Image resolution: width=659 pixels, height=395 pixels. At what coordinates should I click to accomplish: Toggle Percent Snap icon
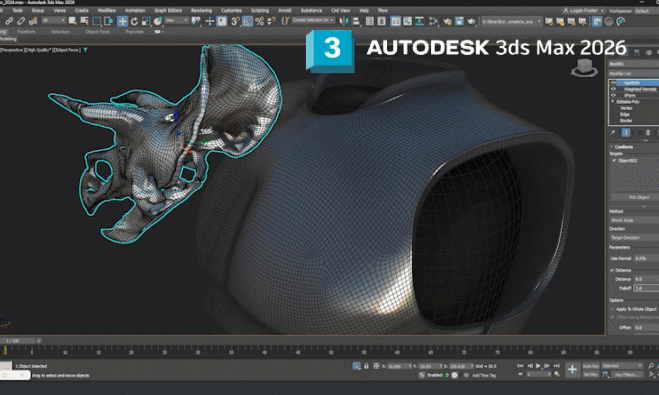coord(259,21)
